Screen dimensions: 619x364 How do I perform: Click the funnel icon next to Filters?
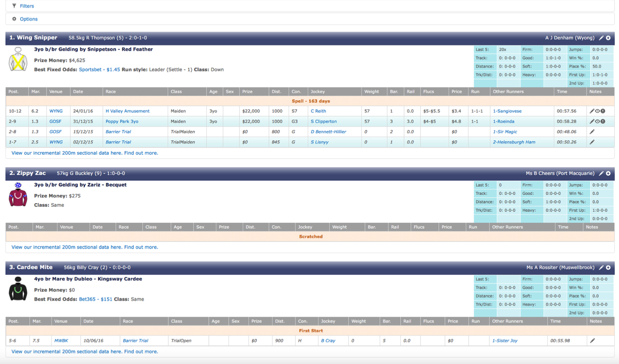tap(14, 6)
